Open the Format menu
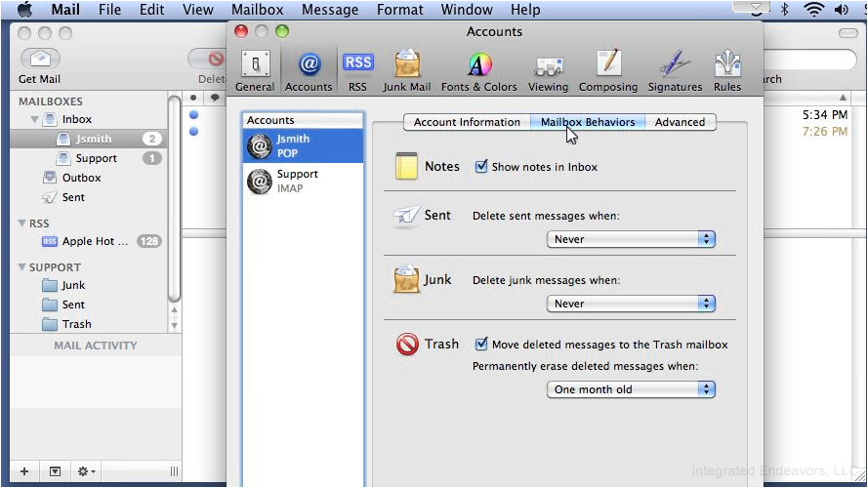 [x=399, y=10]
